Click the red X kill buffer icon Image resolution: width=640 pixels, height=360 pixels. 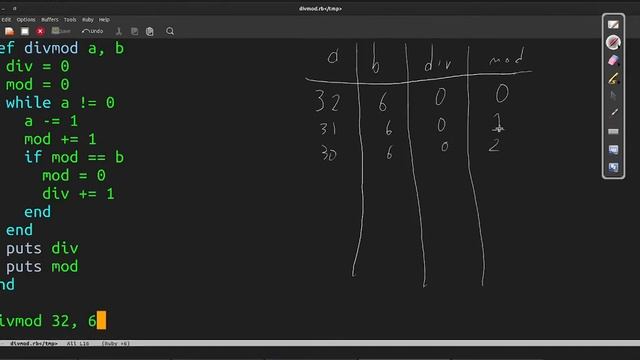(x=40, y=31)
